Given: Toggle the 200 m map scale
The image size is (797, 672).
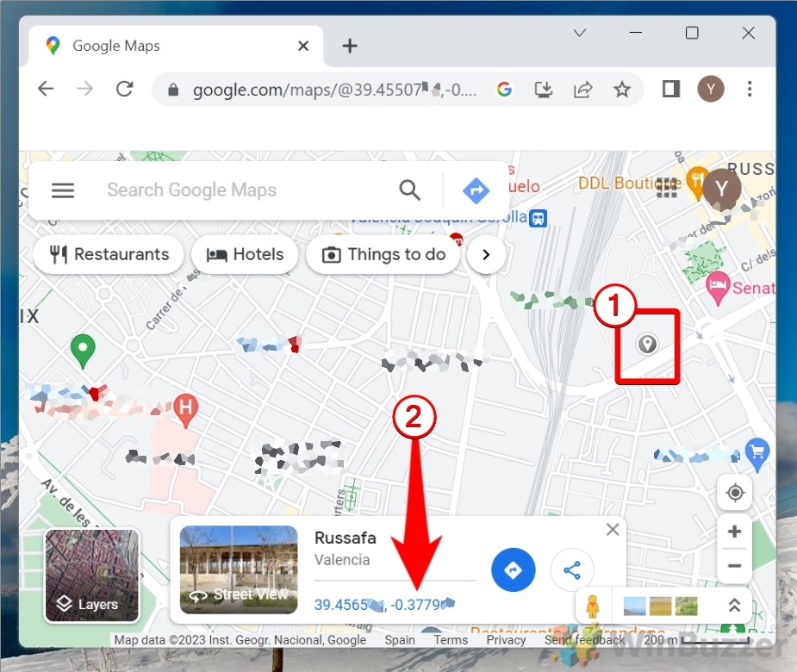Looking at the screenshot, I should (x=696, y=640).
